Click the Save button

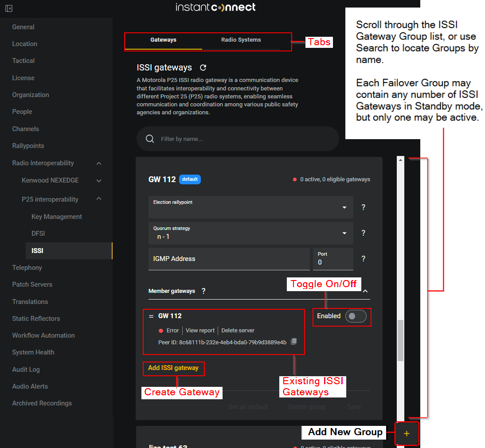click(x=354, y=407)
